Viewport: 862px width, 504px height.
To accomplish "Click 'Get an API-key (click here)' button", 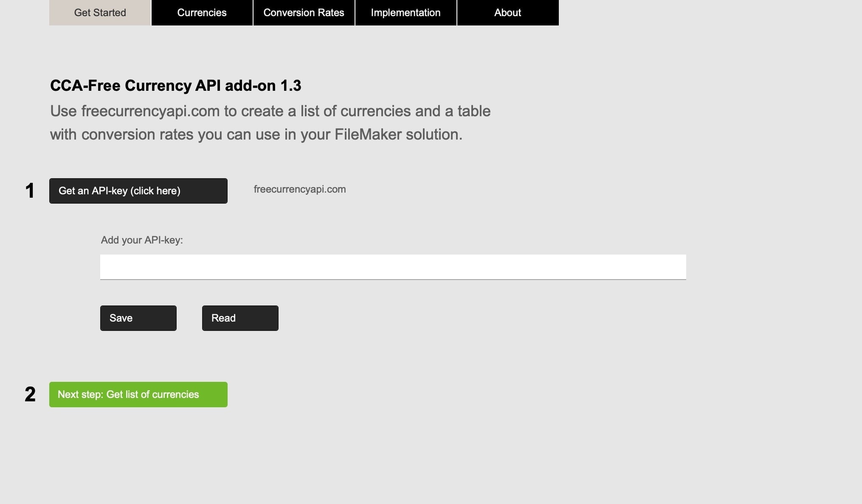I will (138, 191).
